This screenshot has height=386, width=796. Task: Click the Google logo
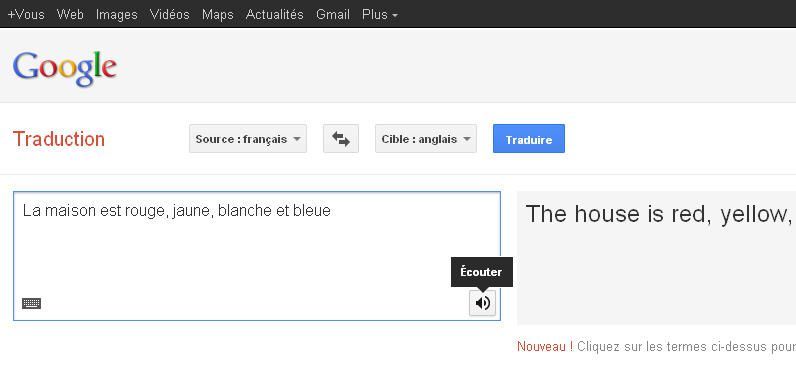(65, 68)
